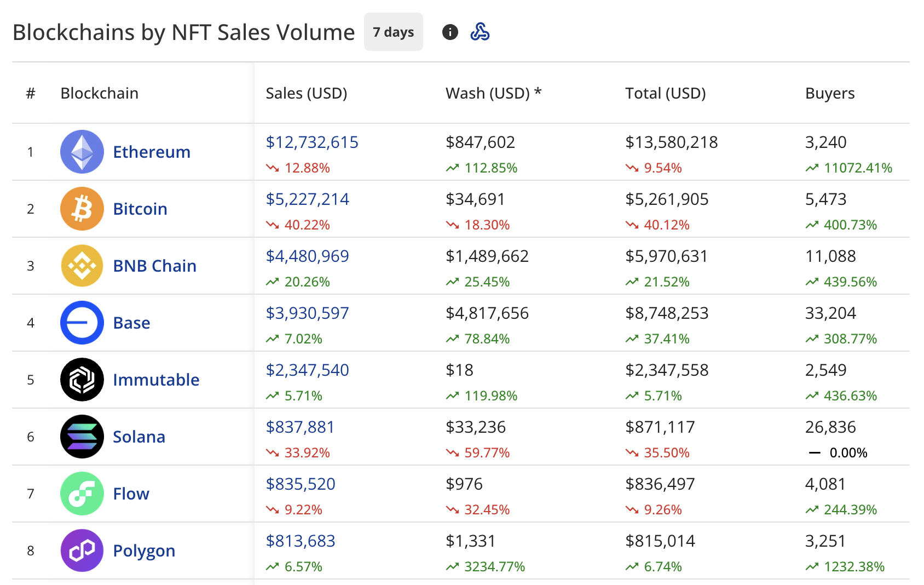This screenshot has width=924, height=585.
Task: Sort by the Sales (USD) column header
Action: pyautogui.click(x=307, y=93)
